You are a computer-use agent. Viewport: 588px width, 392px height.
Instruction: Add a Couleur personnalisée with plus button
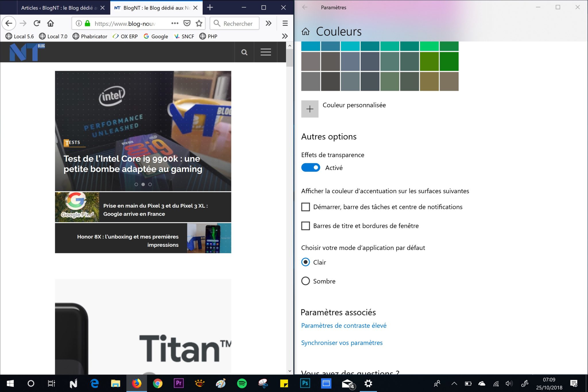pyautogui.click(x=310, y=109)
